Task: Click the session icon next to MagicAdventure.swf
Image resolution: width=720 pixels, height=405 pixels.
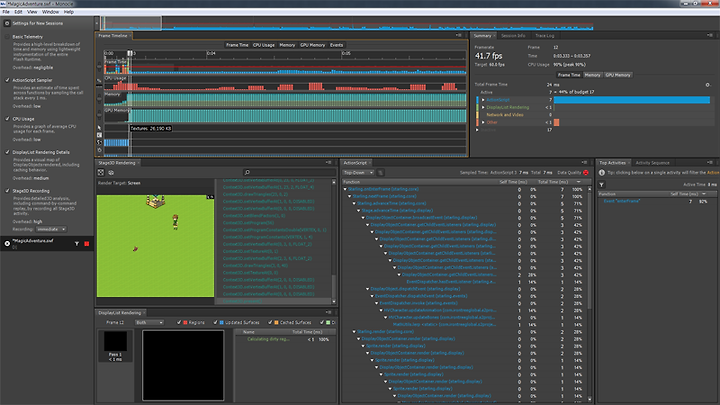Action: coord(7,244)
